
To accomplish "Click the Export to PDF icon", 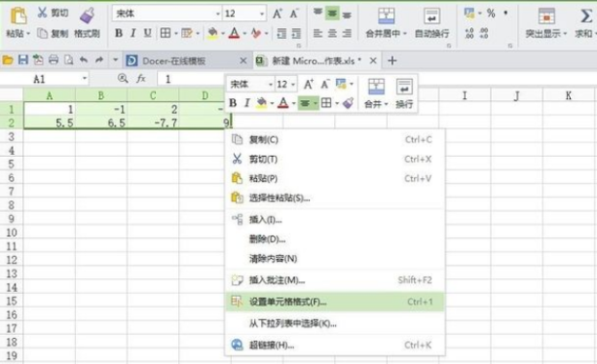I will click(39, 60).
